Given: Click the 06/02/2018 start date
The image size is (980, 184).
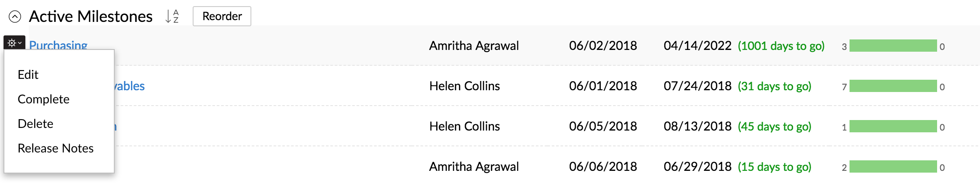Looking at the screenshot, I should (603, 46).
